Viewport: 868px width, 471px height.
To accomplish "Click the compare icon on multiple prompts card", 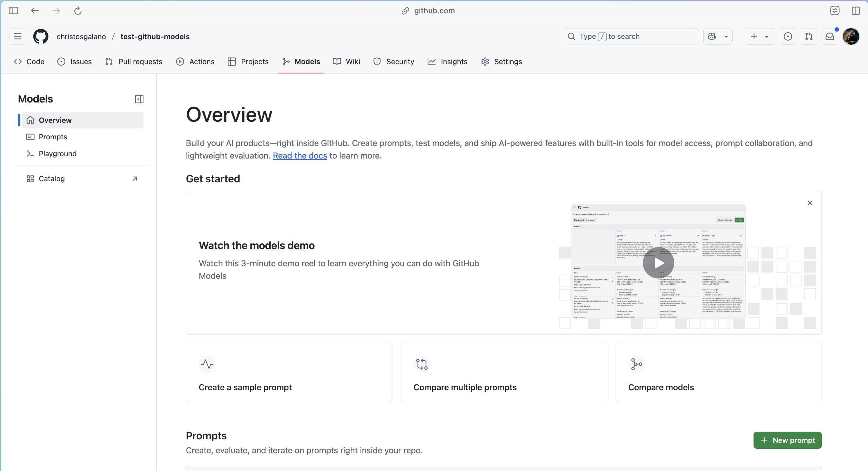I will (422, 364).
